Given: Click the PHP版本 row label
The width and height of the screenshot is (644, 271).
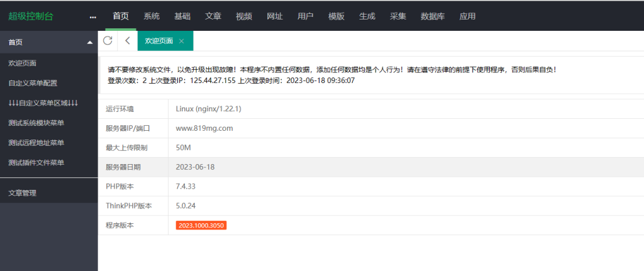Looking at the screenshot, I should (x=119, y=186).
